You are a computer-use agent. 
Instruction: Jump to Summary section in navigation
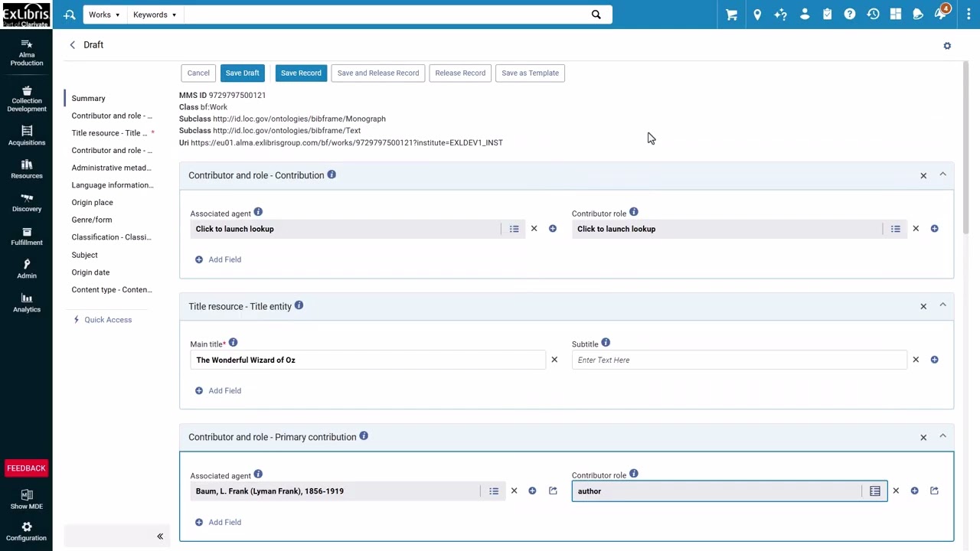pos(88,98)
